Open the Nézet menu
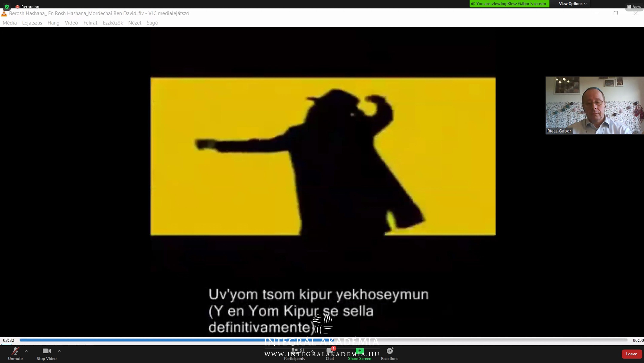644x363 pixels. tap(135, 23)
